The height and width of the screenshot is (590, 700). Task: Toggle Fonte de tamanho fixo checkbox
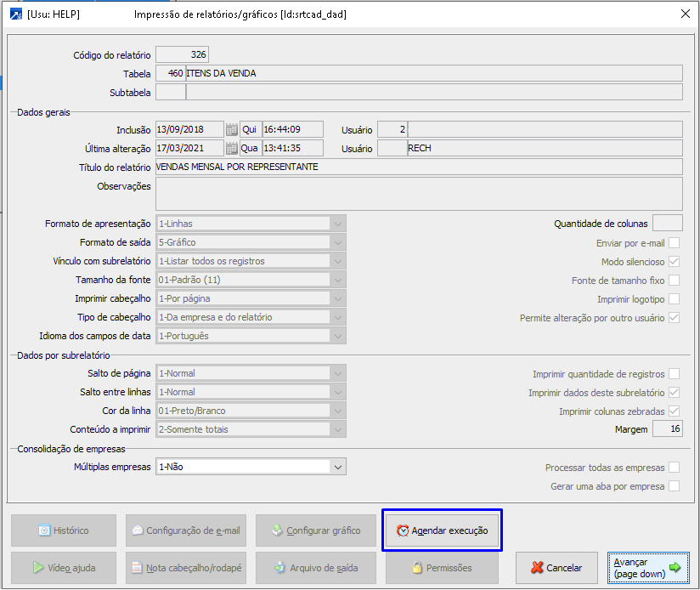pyautogui.click(x=675, y=281)
